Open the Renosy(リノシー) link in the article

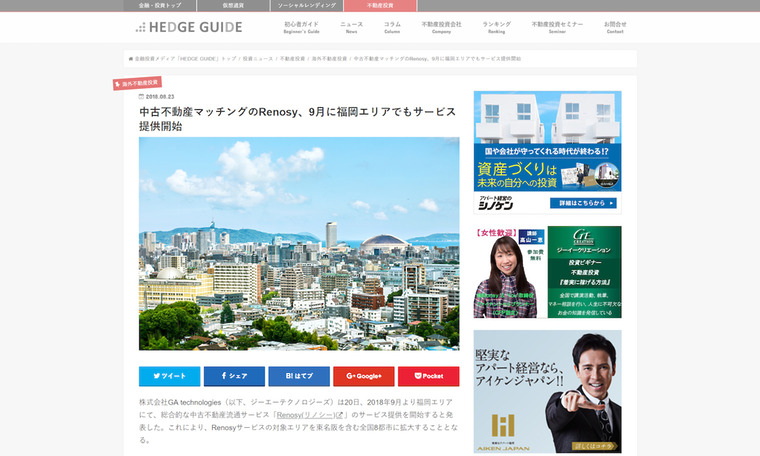click(311, 414)
